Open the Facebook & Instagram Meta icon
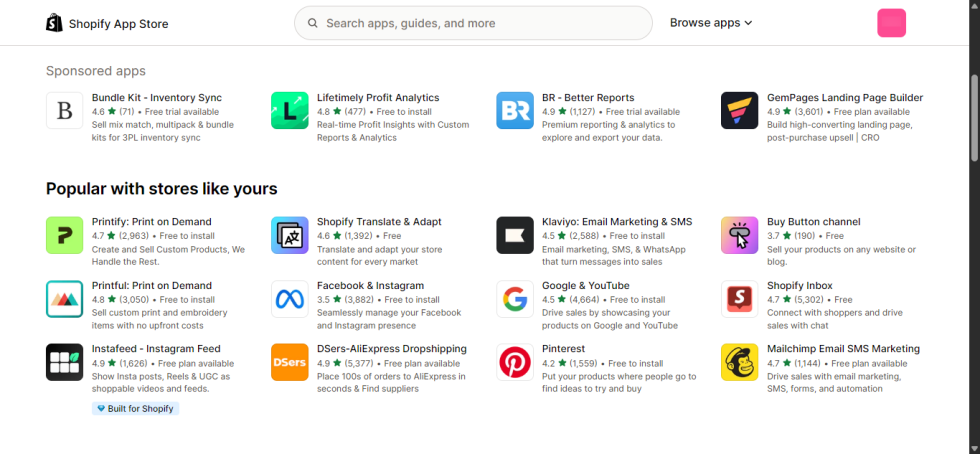This screenshot has width=980, height=454. [x=290, y=299]
